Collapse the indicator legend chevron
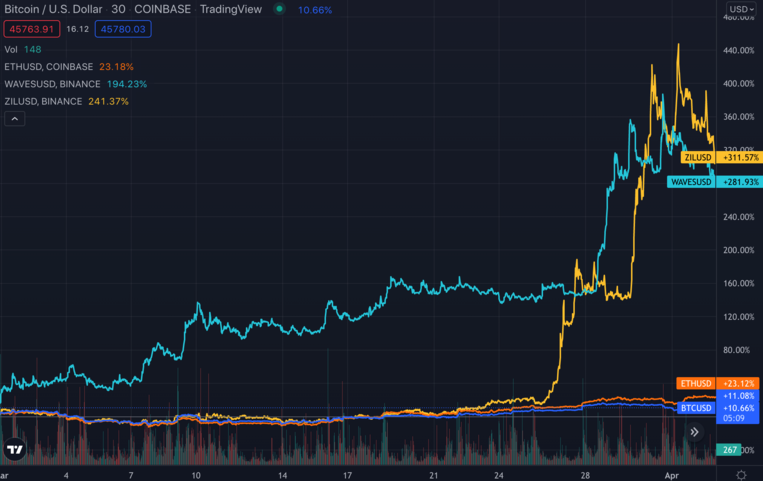Viewport: 763px width, 481px height. click(15, 119)
